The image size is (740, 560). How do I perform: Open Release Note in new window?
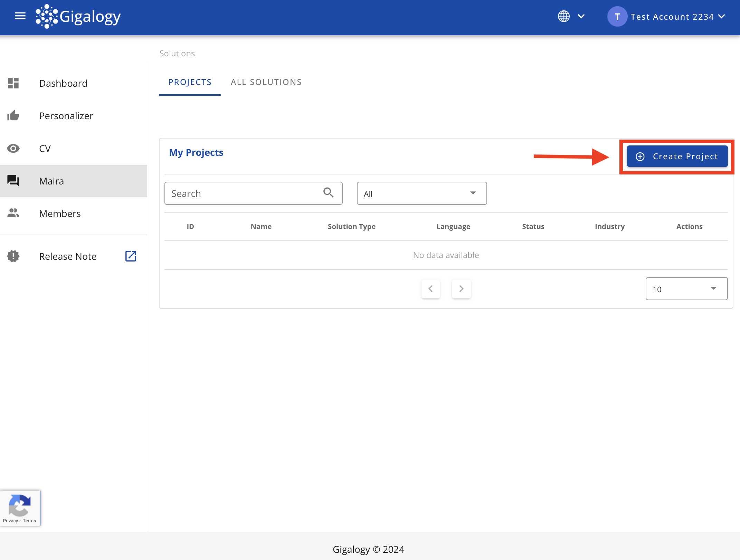(131, 256)
